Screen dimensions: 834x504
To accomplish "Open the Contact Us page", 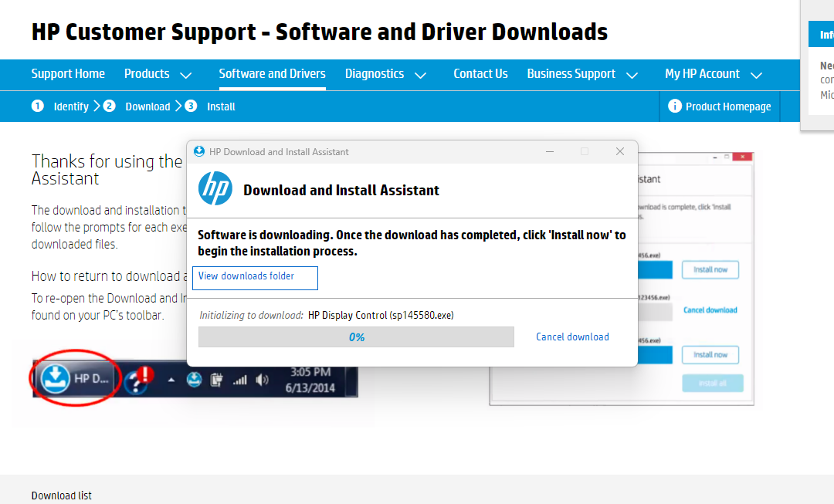I will (480, 74).
